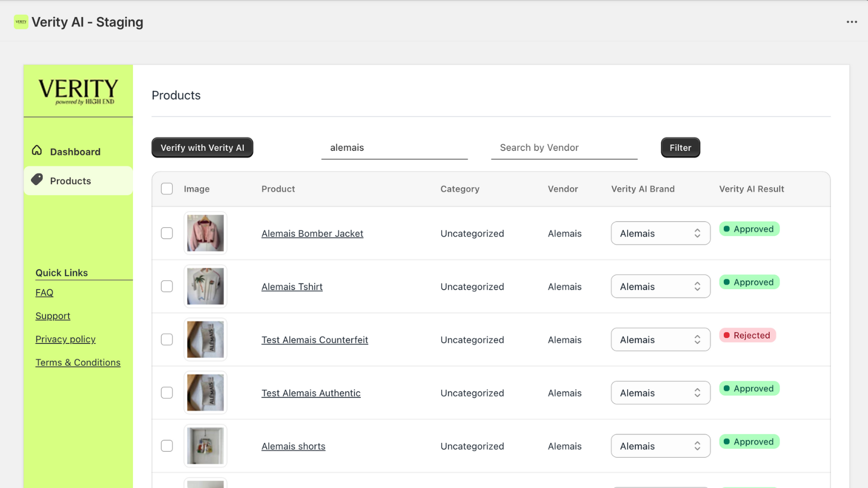Click the Approved badge for Alemais shorts
868x488 pixels.
749,441
